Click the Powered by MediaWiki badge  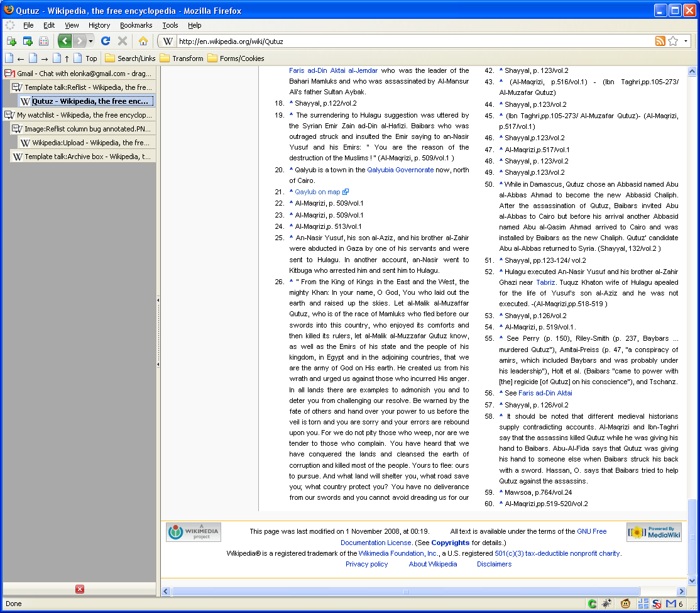pyautogui.click(x=654, y=532)
